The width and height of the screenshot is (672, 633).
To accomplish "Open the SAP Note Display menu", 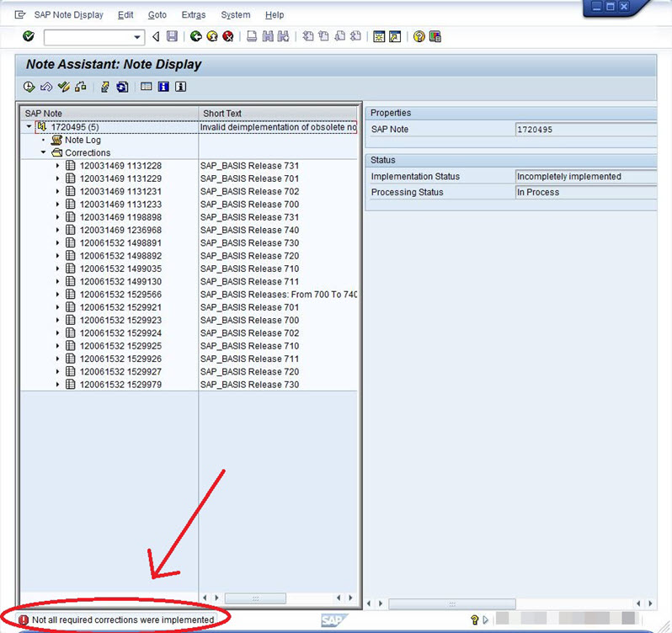I will pyautogui.click(x=68, y=15).
